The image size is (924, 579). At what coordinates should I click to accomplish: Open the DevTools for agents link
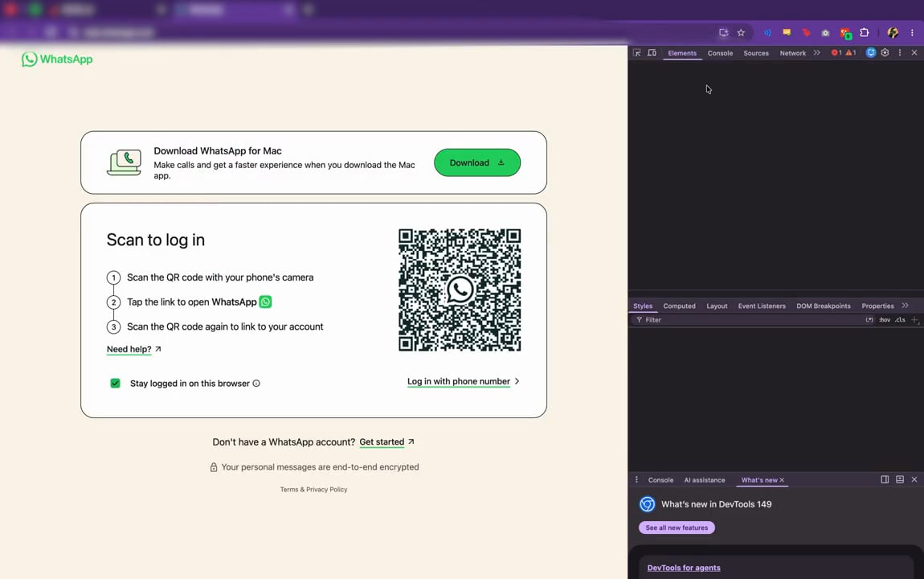click(x=684, y=568)
